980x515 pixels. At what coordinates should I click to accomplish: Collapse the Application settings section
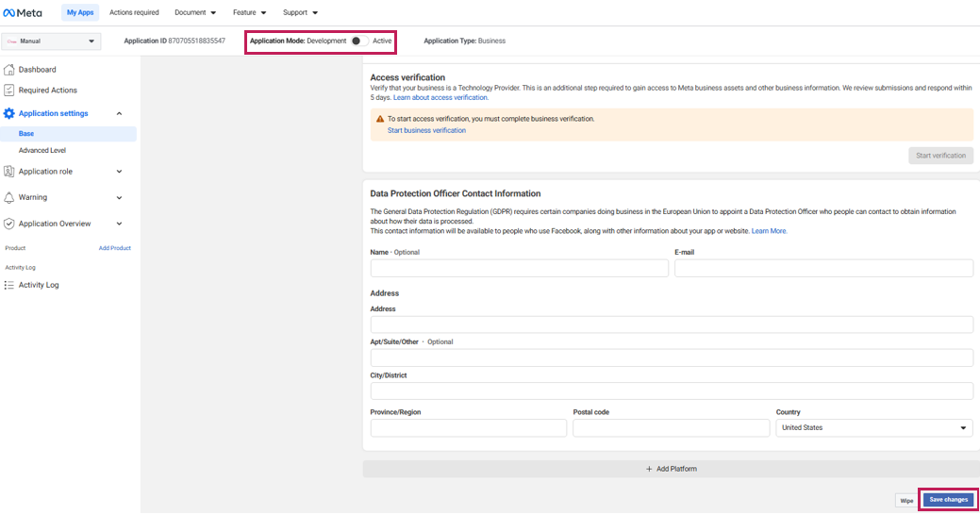119,113
